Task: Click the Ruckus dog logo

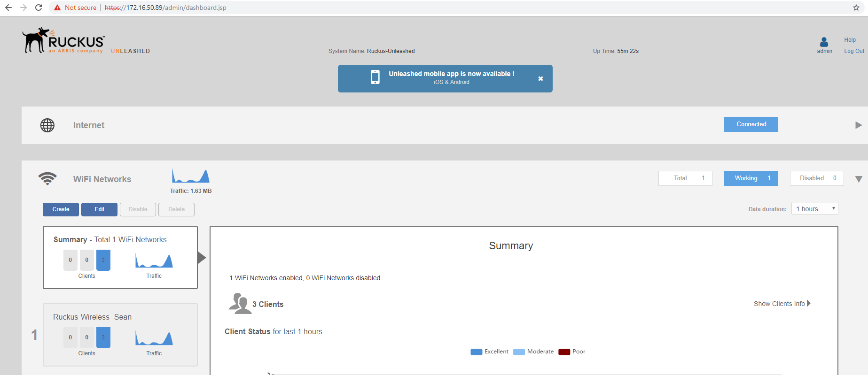Action: tap(37, 40)
